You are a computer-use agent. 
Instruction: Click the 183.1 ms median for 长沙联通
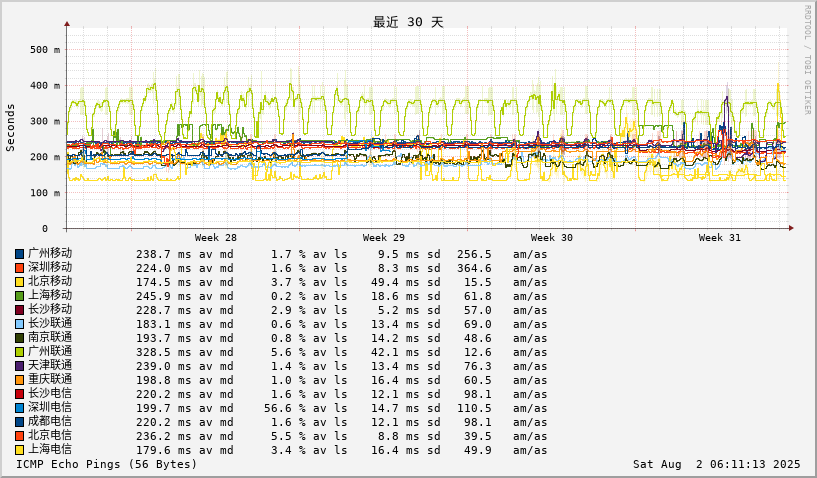pyautogui.click(x=164, y=325)
